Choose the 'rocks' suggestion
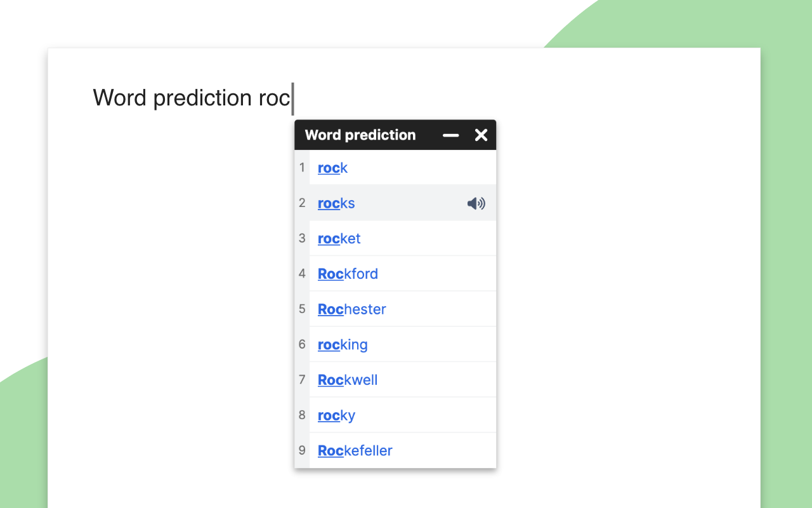 tap(336, 203)
